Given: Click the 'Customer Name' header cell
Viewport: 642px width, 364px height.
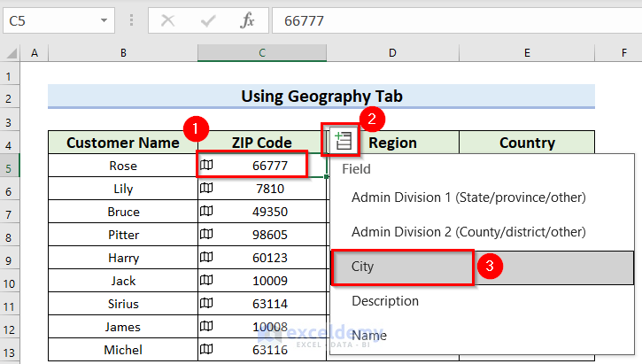Looking at the screenshot, I should coord(123,143).
